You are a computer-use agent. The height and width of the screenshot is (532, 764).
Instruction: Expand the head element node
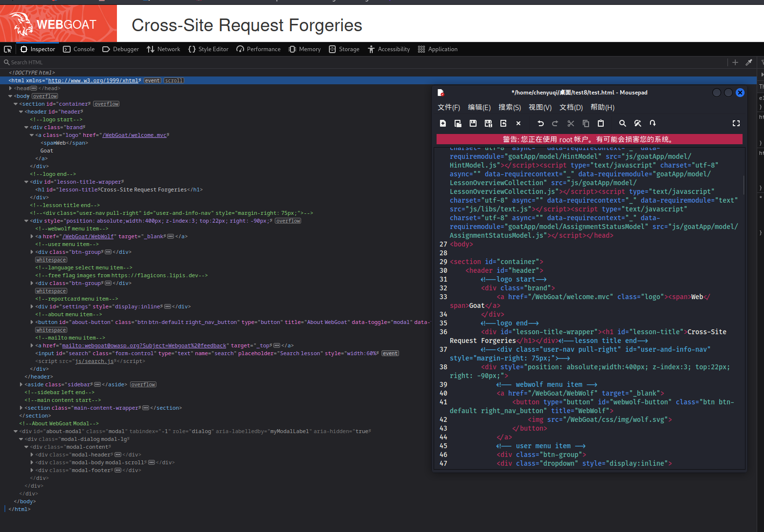[10, 88]
